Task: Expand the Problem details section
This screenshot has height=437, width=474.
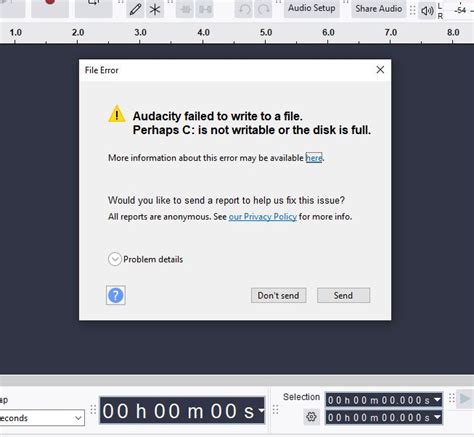Action: pyautogui.click(x=115, y=259)
